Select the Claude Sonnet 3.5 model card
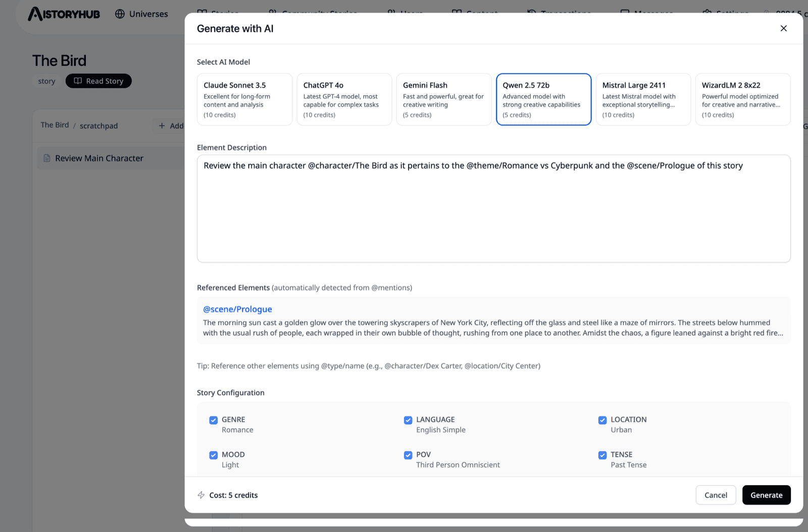The height and width of the screenshot is (532, 808). [x=244, y=99]
